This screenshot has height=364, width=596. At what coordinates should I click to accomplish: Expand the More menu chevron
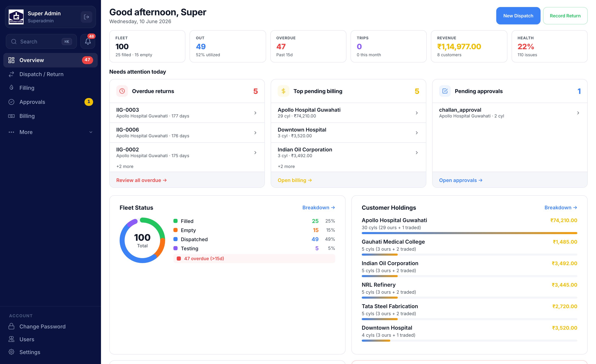click(x=91, y=132)
